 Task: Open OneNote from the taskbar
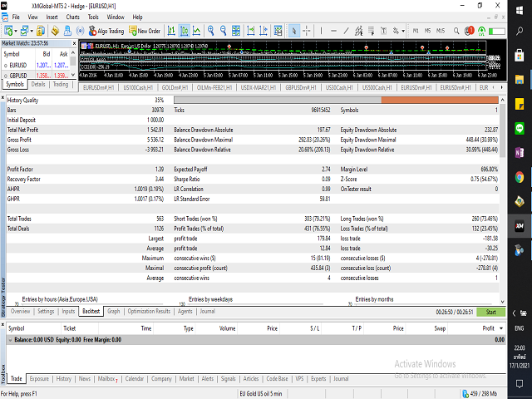coord(519,153)
